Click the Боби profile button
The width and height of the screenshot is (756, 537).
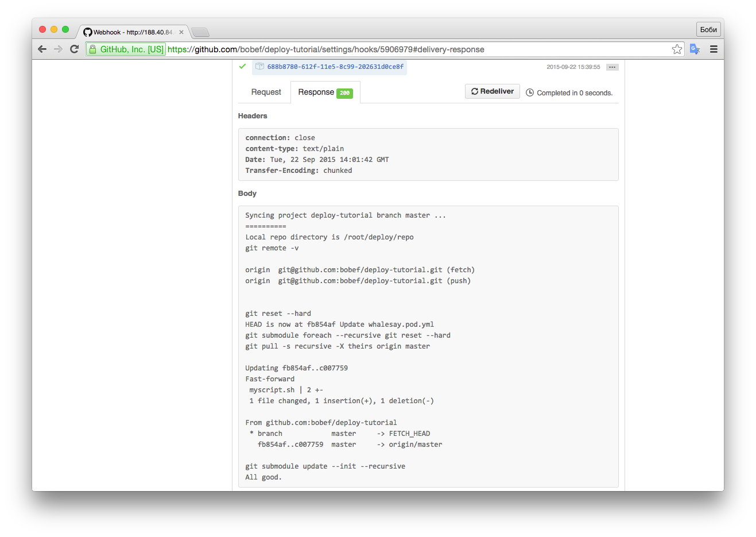point(708,29)
